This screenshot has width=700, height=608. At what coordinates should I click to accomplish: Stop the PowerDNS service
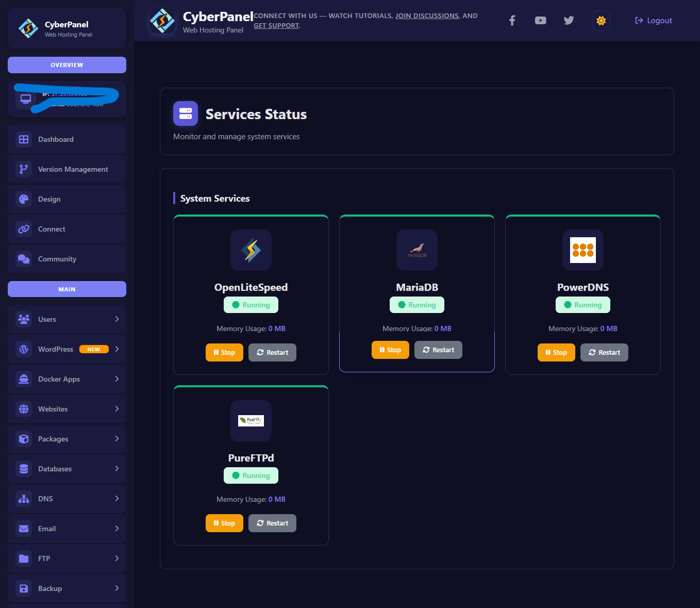[556, 353]
